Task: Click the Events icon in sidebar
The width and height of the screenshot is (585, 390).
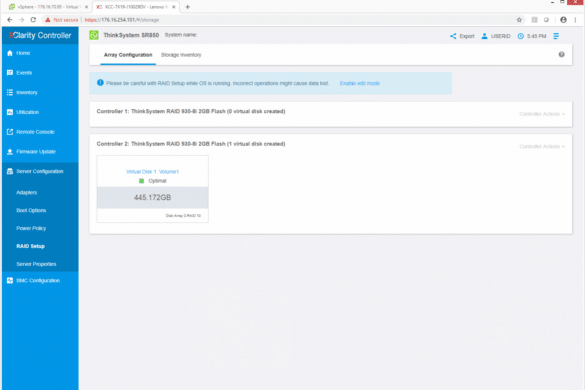Action: coord(10,73)
